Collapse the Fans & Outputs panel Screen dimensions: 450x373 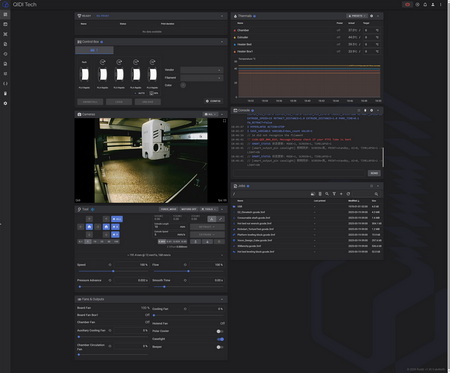(222, 299)
